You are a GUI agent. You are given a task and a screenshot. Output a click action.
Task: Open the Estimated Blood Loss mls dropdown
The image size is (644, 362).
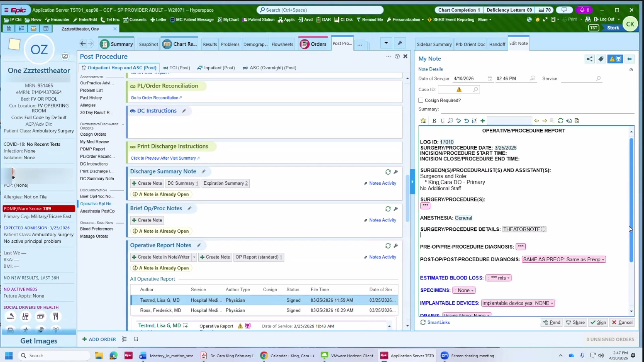click(x=499, y=278)
